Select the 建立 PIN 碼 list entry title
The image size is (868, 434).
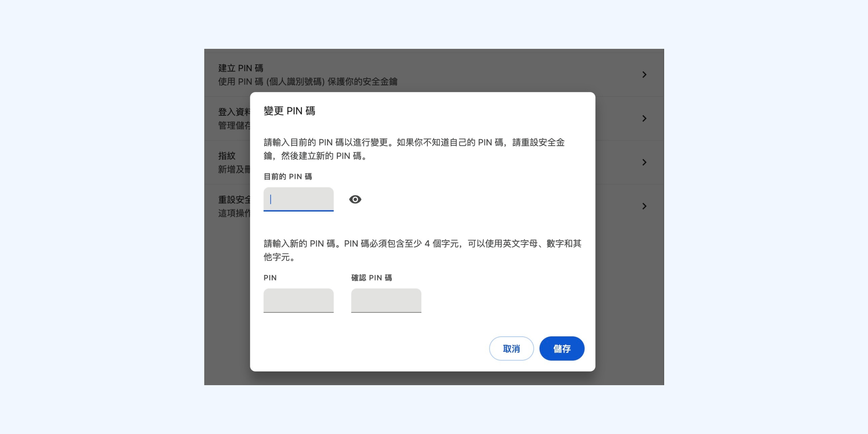click(x=241, y=68)
